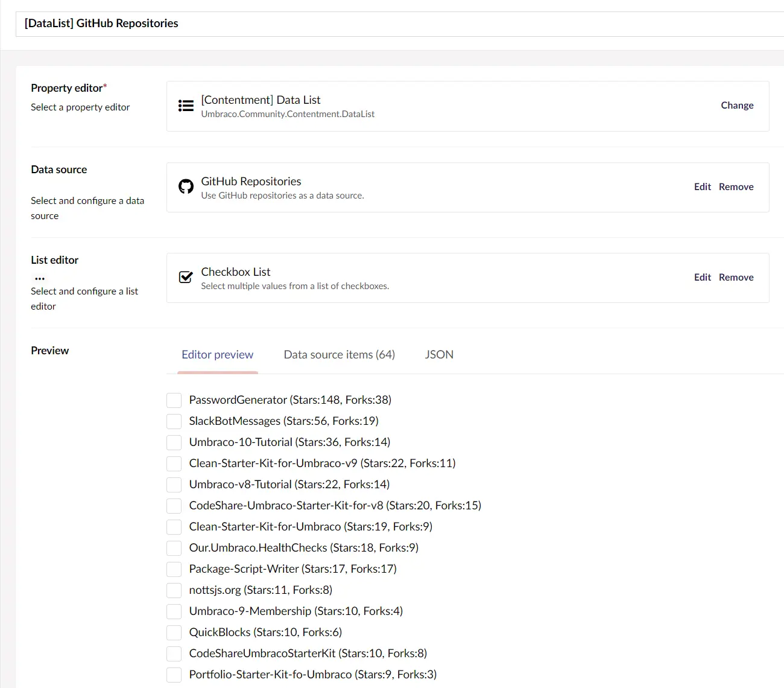Enable the Package-Script-Writer checkbox
The width and height of the screenshot is (784, 688).
[x=174, y=569]
